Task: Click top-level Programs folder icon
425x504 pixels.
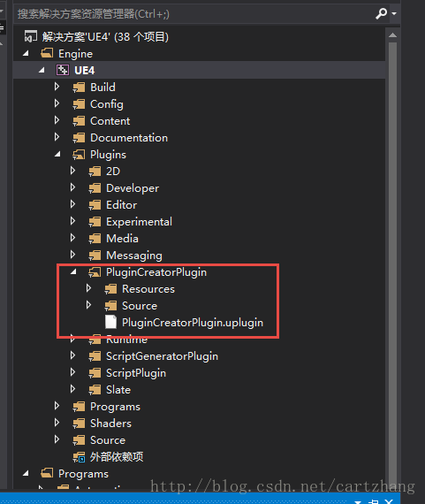Action: click(47, 473)
